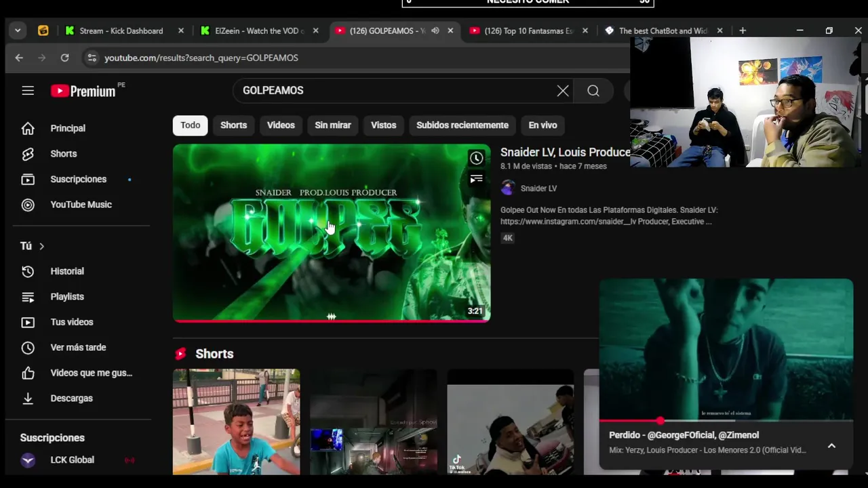Screen dimensions: 868x488
Task: Select the Vistos filter chip
Action: pyautogui.click(x=383, y=125)
